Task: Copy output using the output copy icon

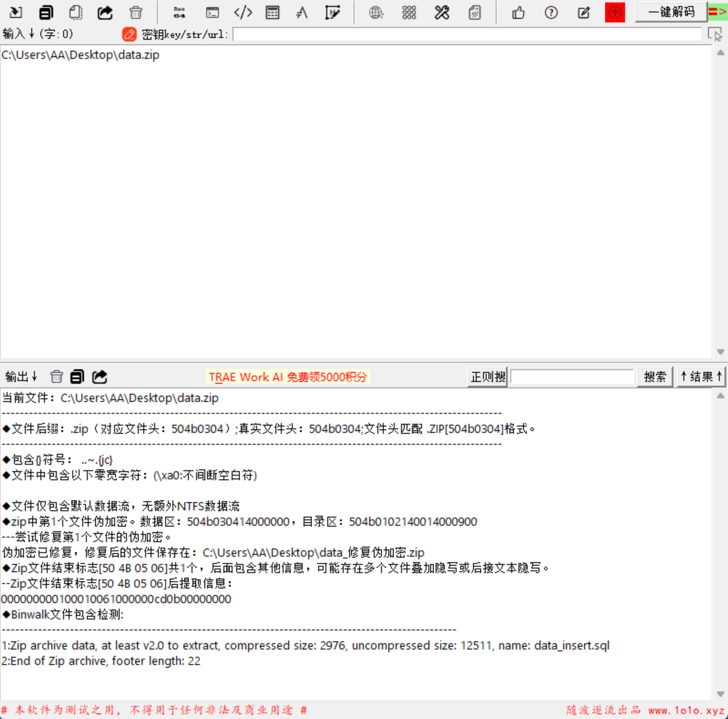Action: tap(77, 376)
